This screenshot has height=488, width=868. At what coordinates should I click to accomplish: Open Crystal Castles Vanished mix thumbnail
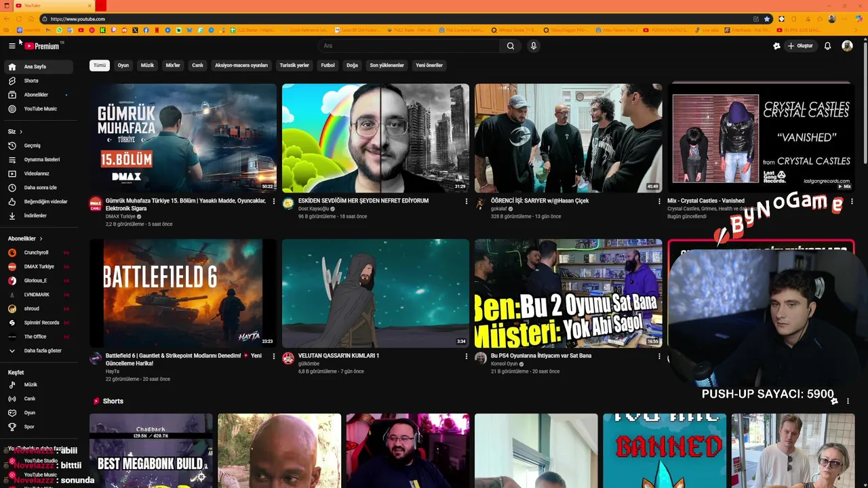[x=761, y=138]
